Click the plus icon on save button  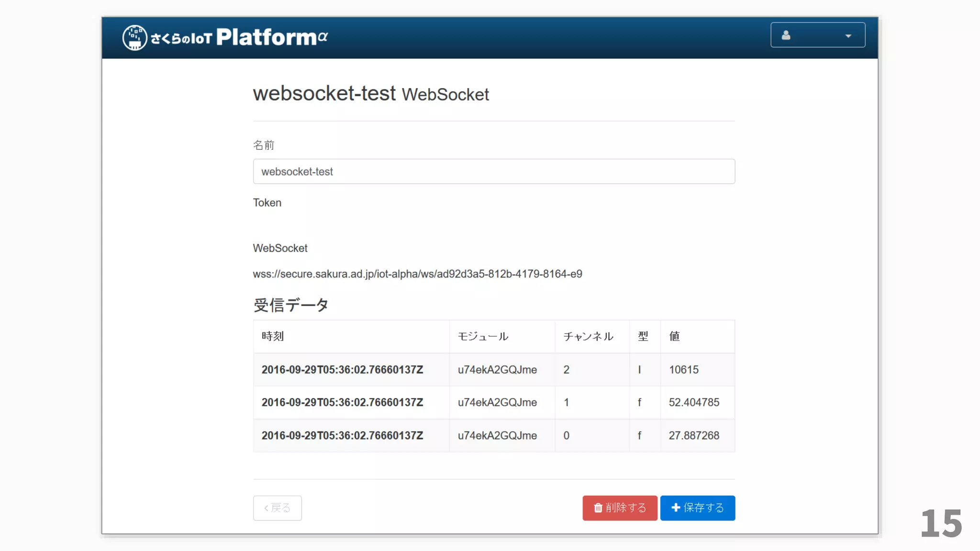pyautogui.click(x=676, y=507)
